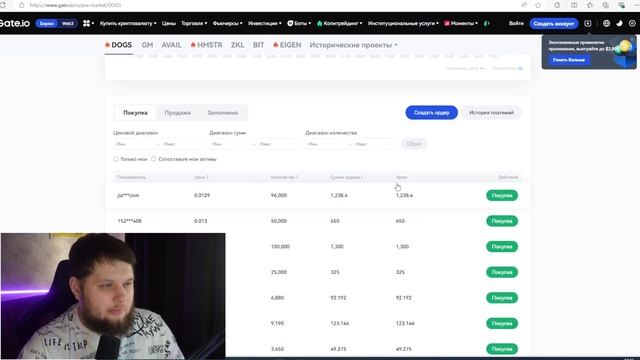The width and height of the screenshot is (640, 360).
Task: Sort by Цена column header
Action: (x=201, y=177)
